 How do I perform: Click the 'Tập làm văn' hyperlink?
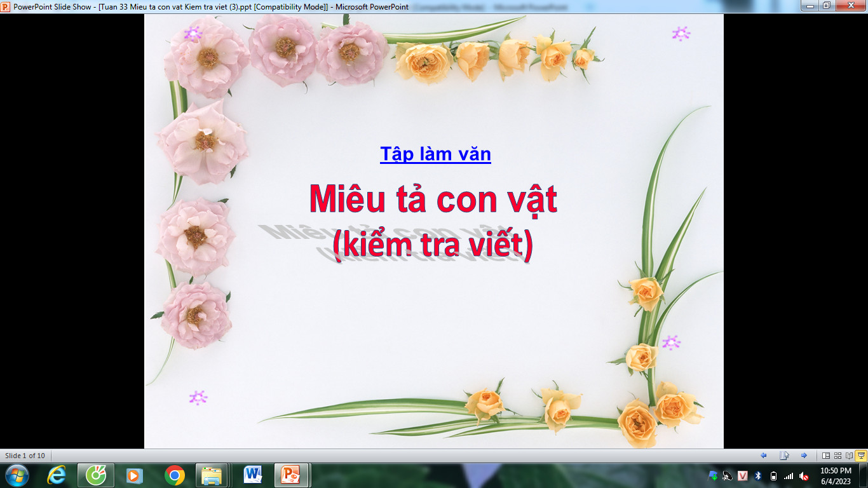[x=435, y=154]
